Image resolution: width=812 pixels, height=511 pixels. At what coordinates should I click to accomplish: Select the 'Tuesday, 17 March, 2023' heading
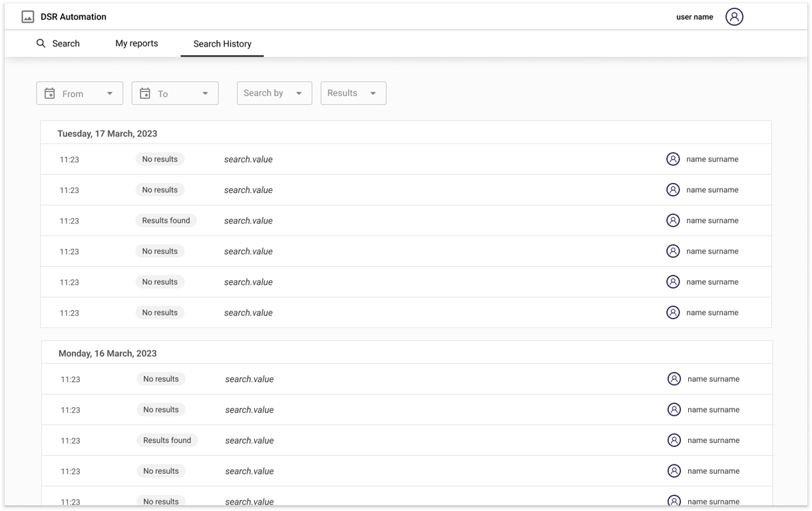[107, 134]
